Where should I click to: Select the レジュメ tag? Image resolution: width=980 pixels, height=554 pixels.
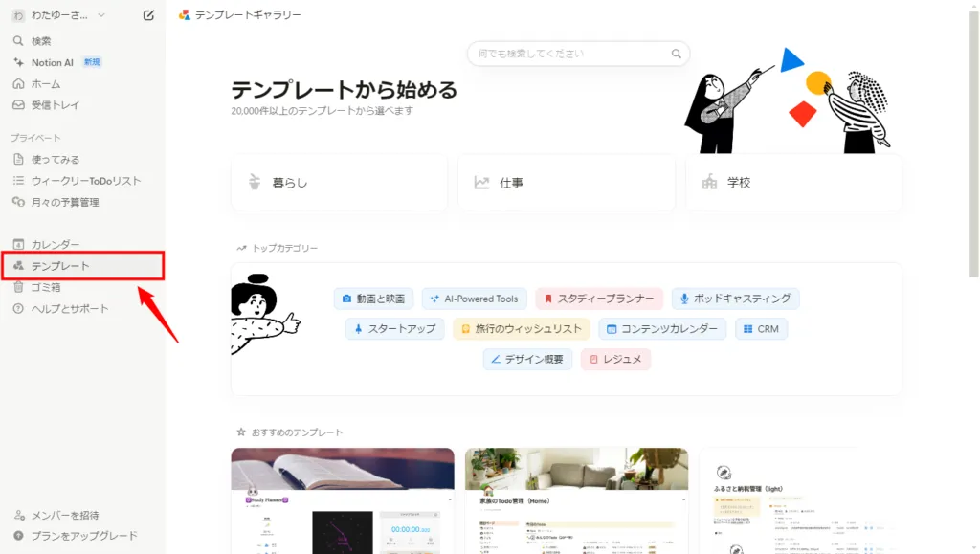pyautogui.click(x=615, y=359)
